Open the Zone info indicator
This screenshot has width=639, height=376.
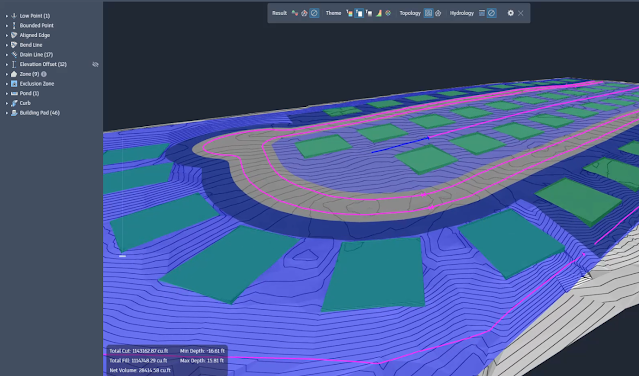point(44,74)
